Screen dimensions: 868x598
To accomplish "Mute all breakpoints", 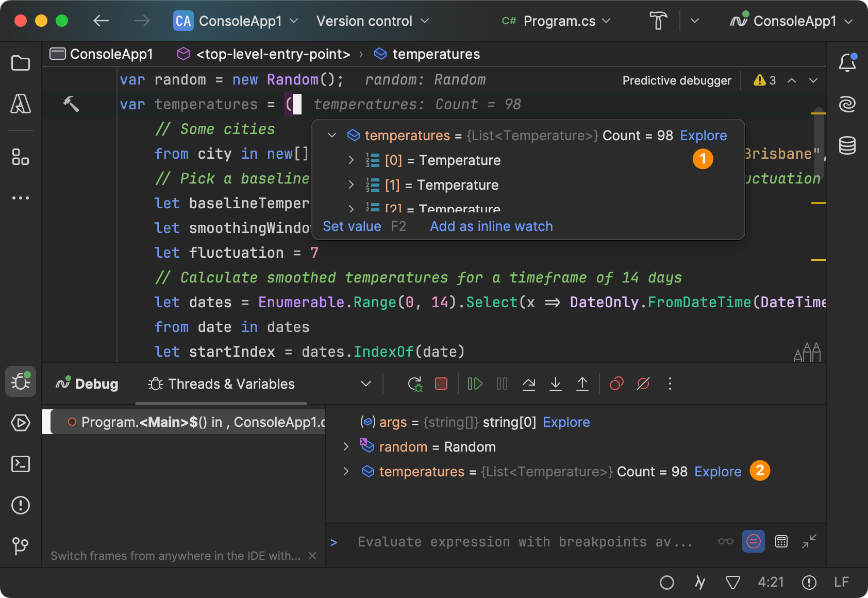I will (x=643, y=384).
